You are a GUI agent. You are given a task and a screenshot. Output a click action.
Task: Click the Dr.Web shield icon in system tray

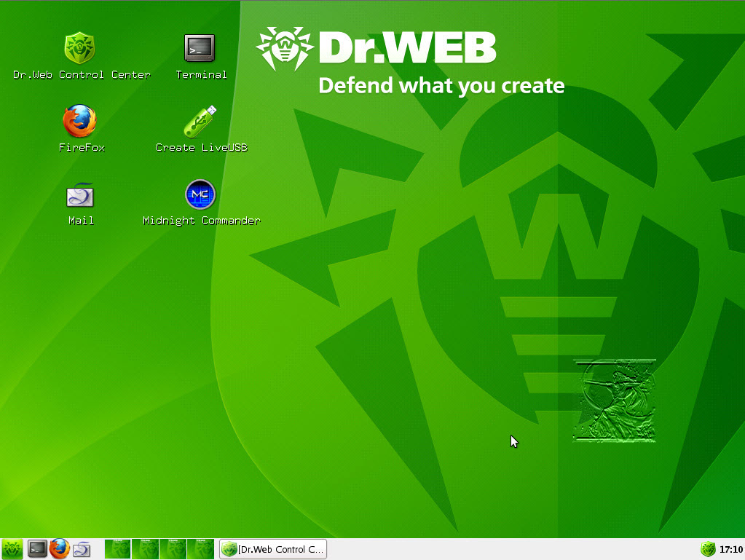[x=708, y=549]
